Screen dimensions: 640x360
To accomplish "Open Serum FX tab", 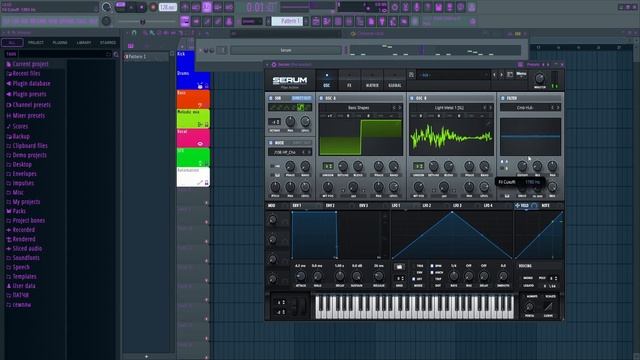I will coord(349,80).
